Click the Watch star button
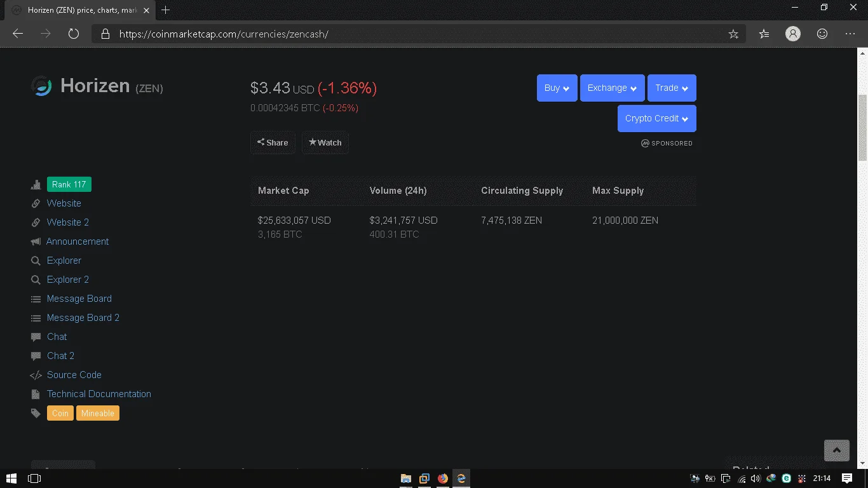Image resolution: width=868 pixels, height=488 pixels. click(325, 142)
